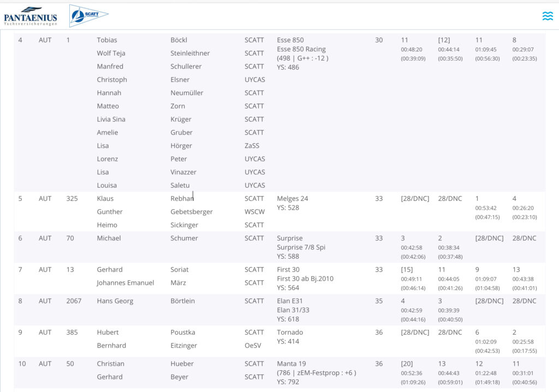Click the SCATT pennant logo
The height and width of the screenshot is (392, 559).
[x=89, y=16]
